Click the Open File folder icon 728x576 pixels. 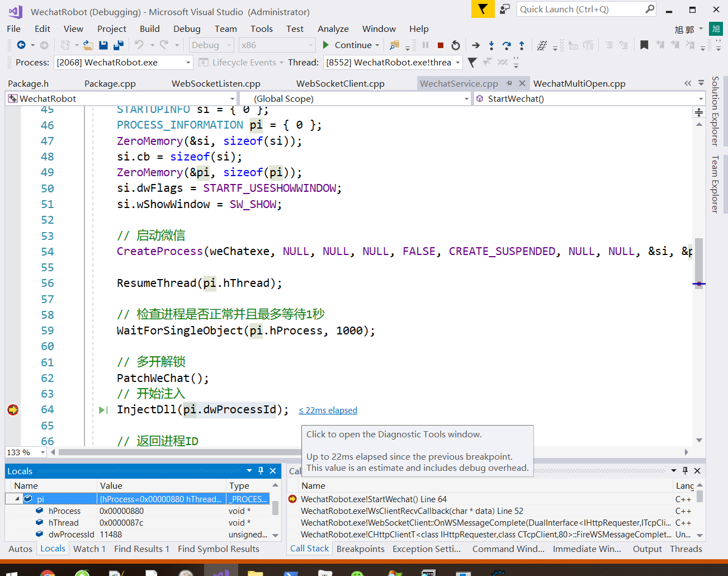pyautogui.click(x=88, y=45)
